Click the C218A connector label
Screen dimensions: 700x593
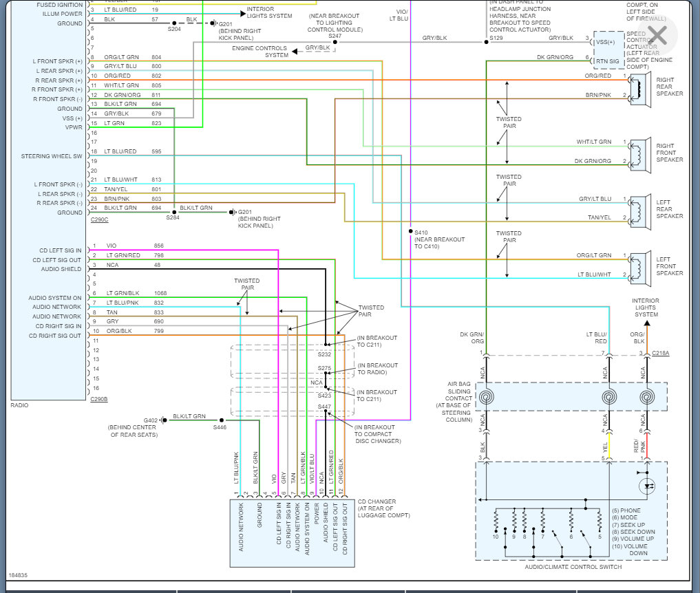[660, 353]
